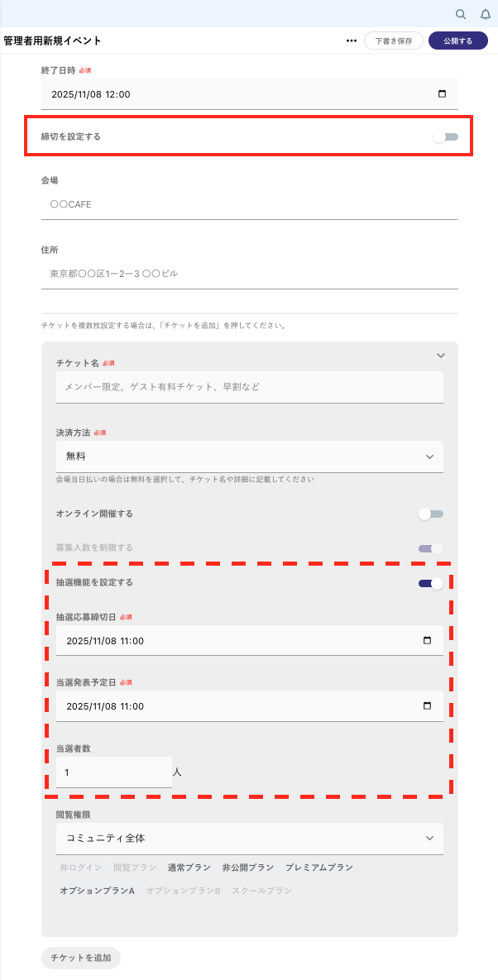Click the 下書き保存 button
The image size is (498, 980).
click(x=394, y=41)
